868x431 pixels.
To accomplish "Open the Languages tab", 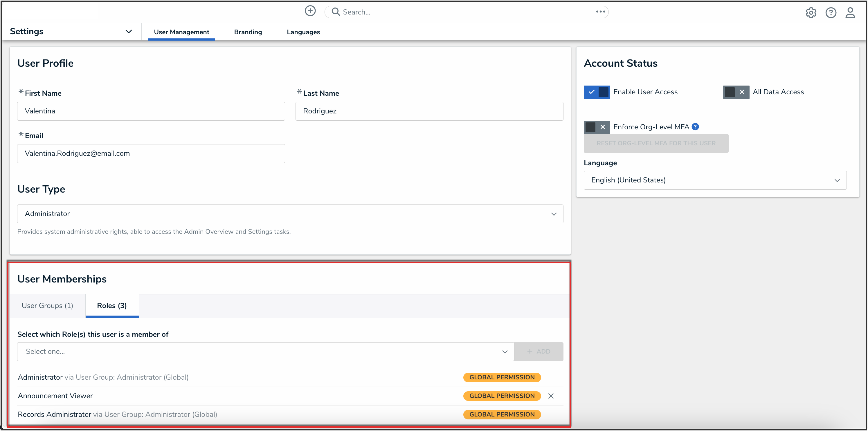I will pyautogui.click(x=303, y=32).
